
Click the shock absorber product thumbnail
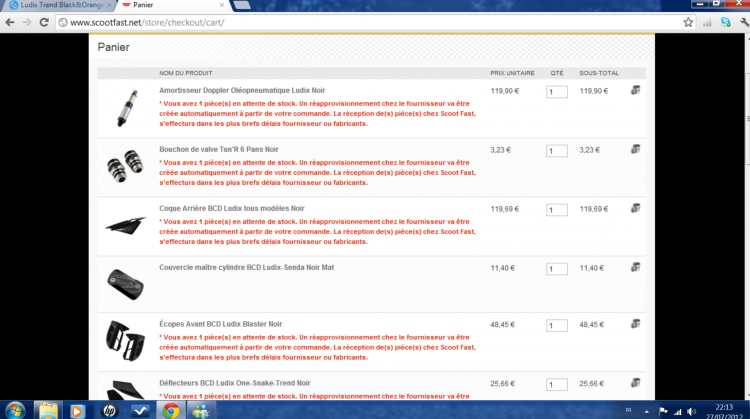point(127,109)
